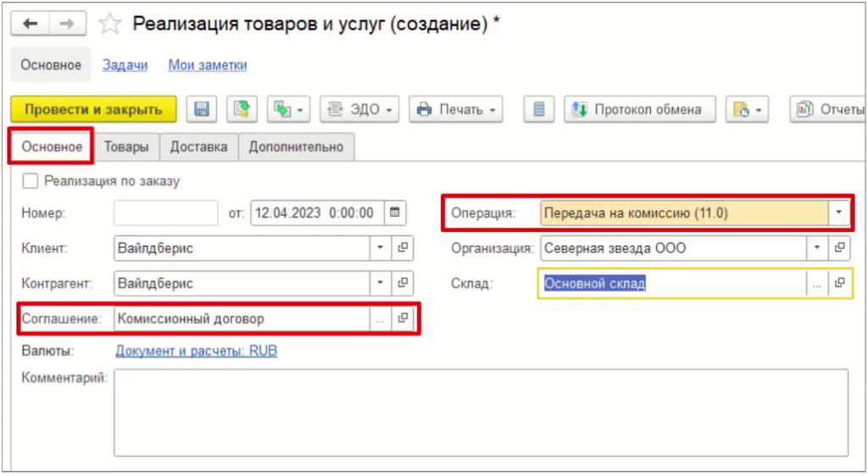The image size is (868, 476).
Task: Switch to the Дополнительно tab
Action: 296,147
